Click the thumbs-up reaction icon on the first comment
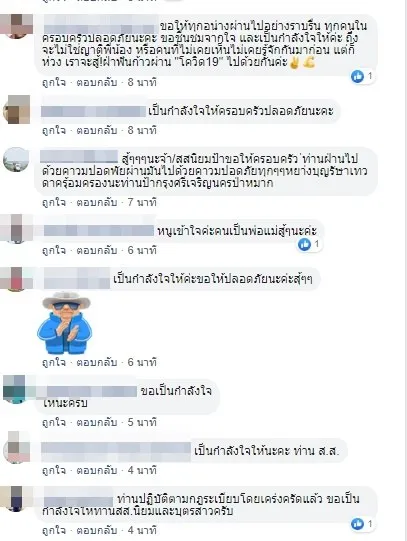Viewport: 407px width, 541px height. 357,76
